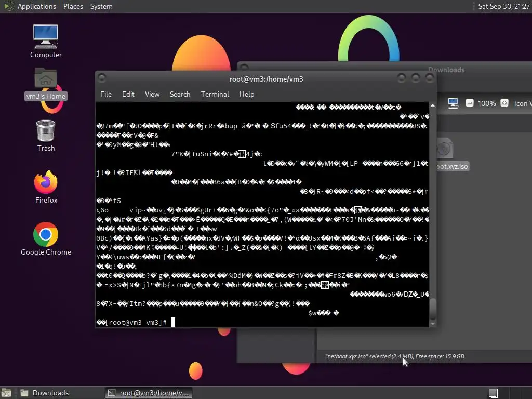Open the Places panel menu

click(73, 6)
